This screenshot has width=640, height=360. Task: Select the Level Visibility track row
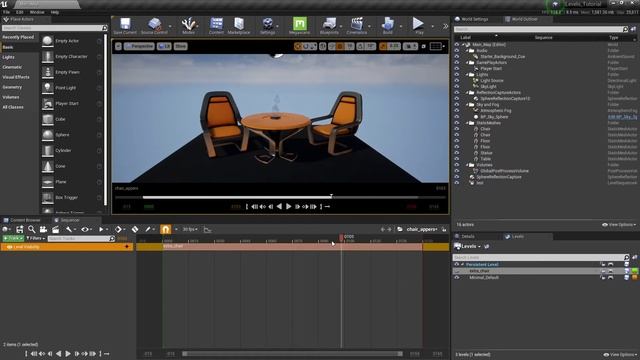(67, 247)
